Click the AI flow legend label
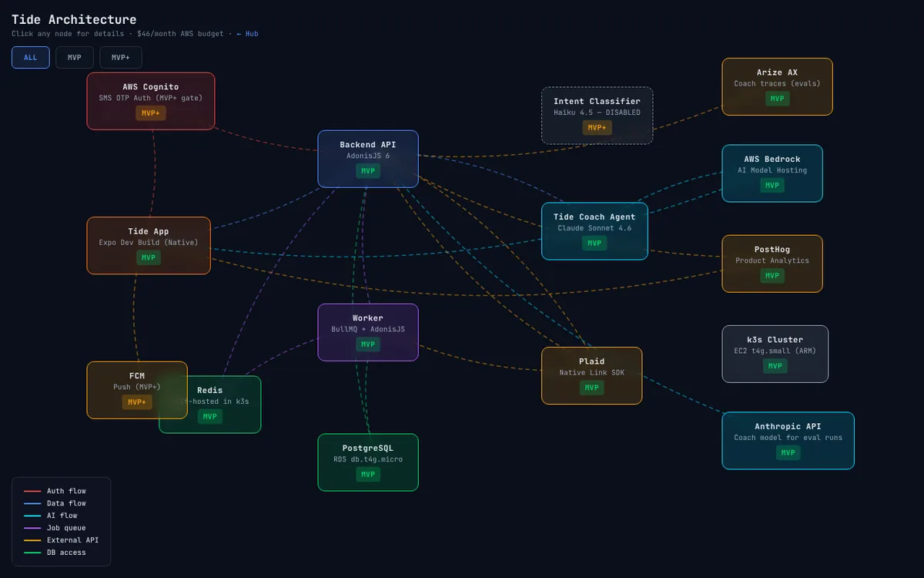Screen dimensions: 924x578 point(62,516)
